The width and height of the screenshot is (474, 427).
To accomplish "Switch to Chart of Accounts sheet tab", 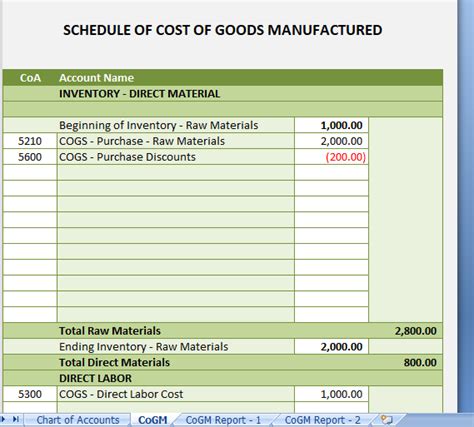I will (x=78, y=420).
